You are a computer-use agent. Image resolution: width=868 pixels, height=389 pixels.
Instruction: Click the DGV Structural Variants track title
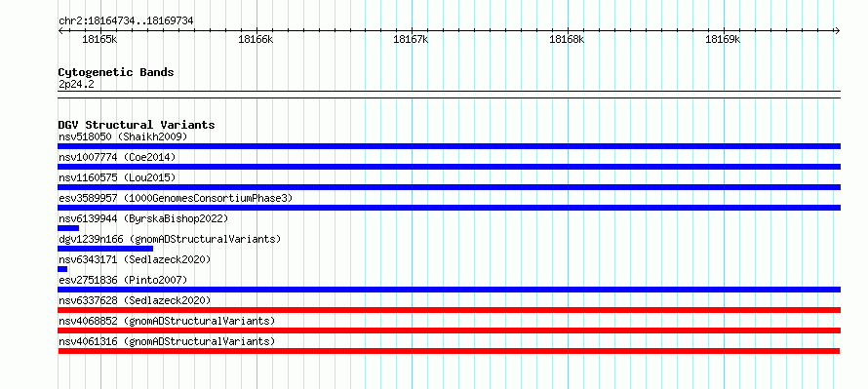coord(137,125)
